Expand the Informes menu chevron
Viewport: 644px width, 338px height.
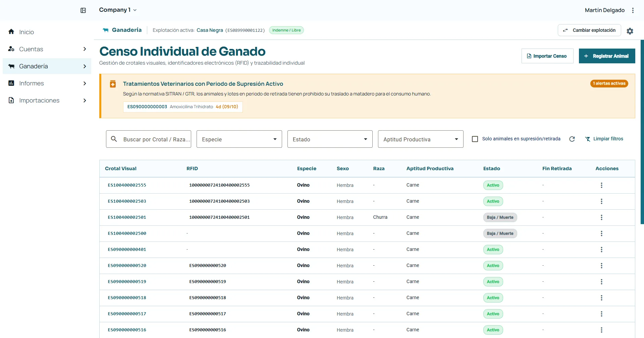click(x=85, y=83)
